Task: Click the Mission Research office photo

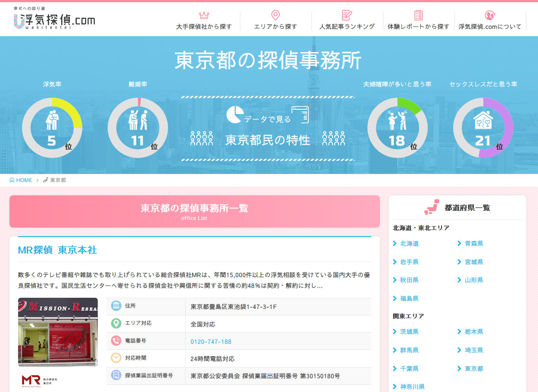Action: [58, 332]
